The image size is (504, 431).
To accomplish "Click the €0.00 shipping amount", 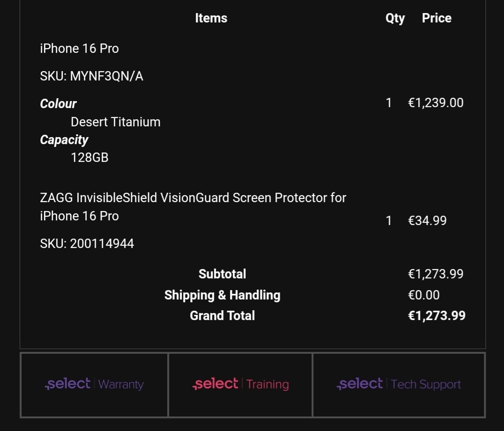I will [423, 295].
